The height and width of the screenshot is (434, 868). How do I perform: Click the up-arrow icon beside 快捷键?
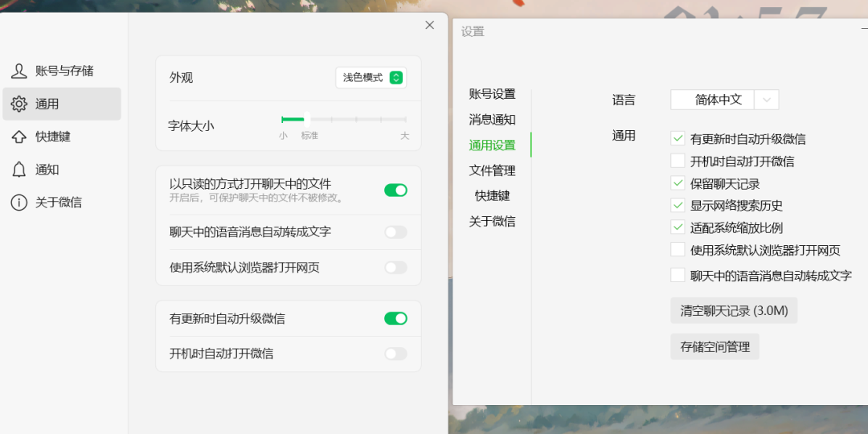pyautogui.click(x=18, y=137)
